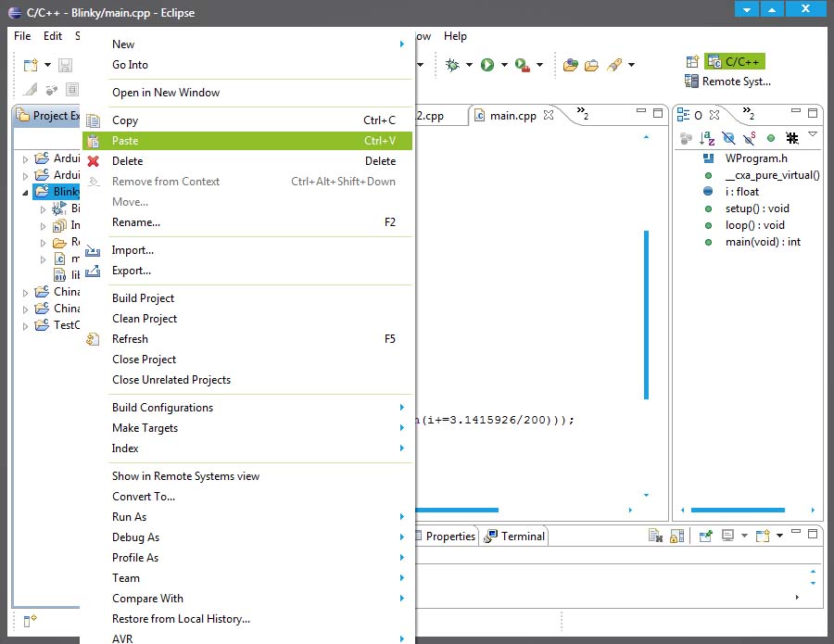The width and height of the screenshot is (834, 644).
Task: Select WProgram.h in Outline
Action: [756, 158]
